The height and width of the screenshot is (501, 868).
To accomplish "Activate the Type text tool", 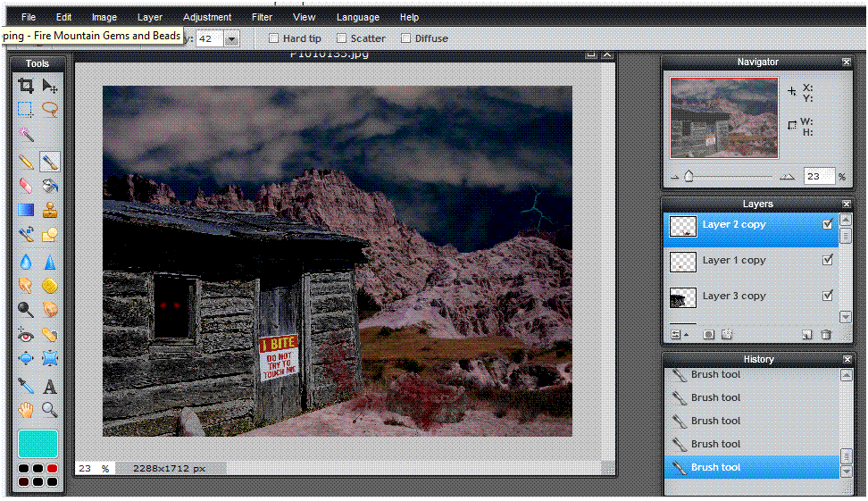I will click(x=50, y=387).
